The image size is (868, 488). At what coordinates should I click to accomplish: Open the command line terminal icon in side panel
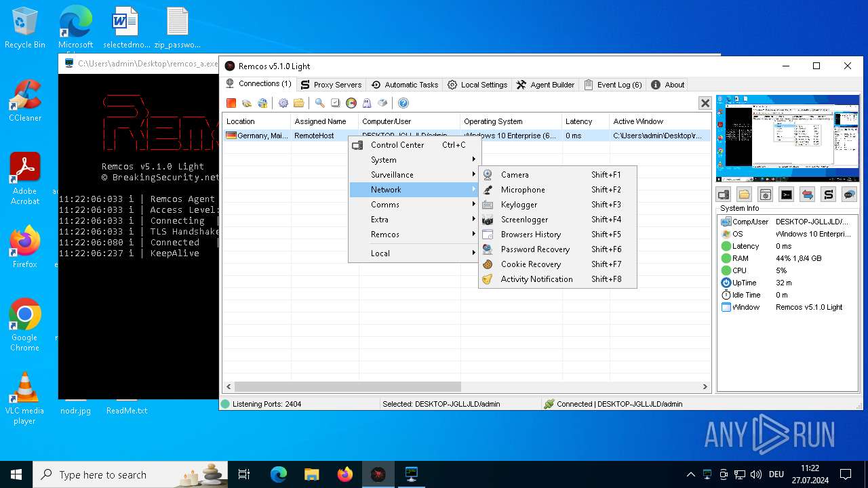click(787, 195)
